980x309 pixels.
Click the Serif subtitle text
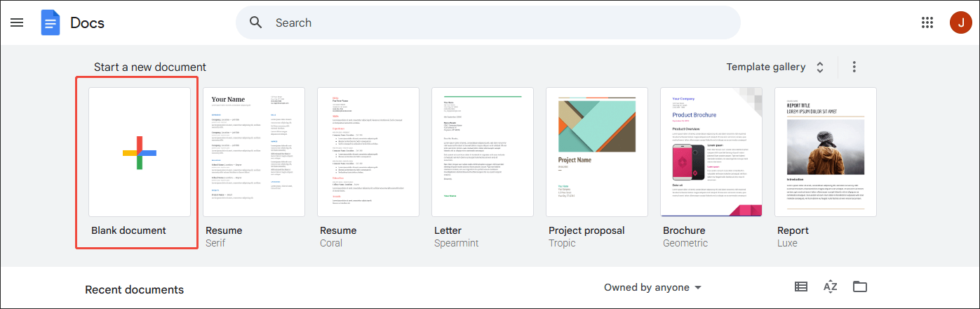point(217,243)
